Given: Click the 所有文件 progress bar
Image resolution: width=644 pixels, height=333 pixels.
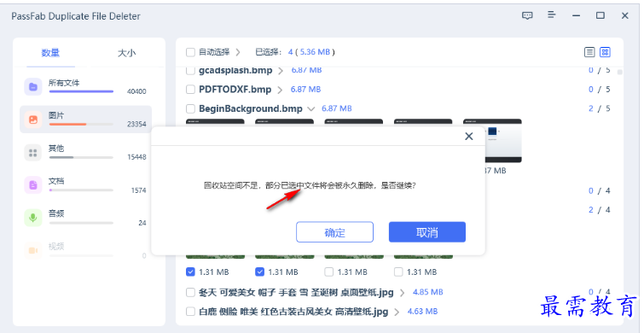Looking at the screenshot, I should [x=81, y=91].
